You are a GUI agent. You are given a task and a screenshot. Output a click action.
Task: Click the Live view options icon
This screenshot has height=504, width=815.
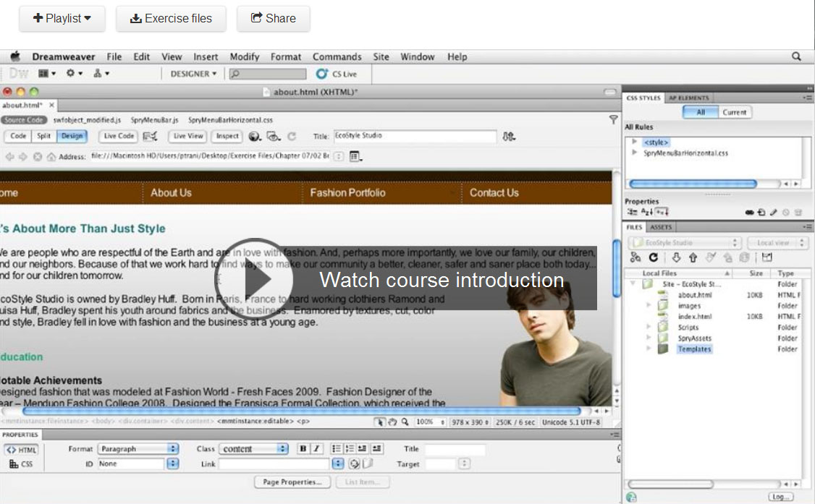[x=355, y=156]
